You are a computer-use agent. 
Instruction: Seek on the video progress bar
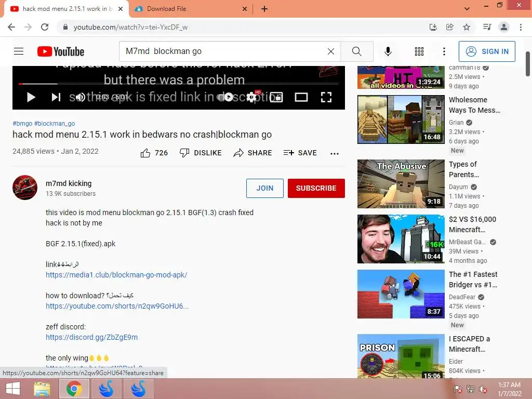[x=179, y=84]
